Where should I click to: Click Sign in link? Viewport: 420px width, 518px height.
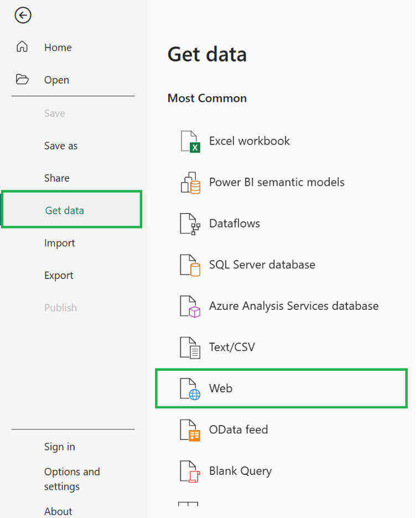point(59,447)
